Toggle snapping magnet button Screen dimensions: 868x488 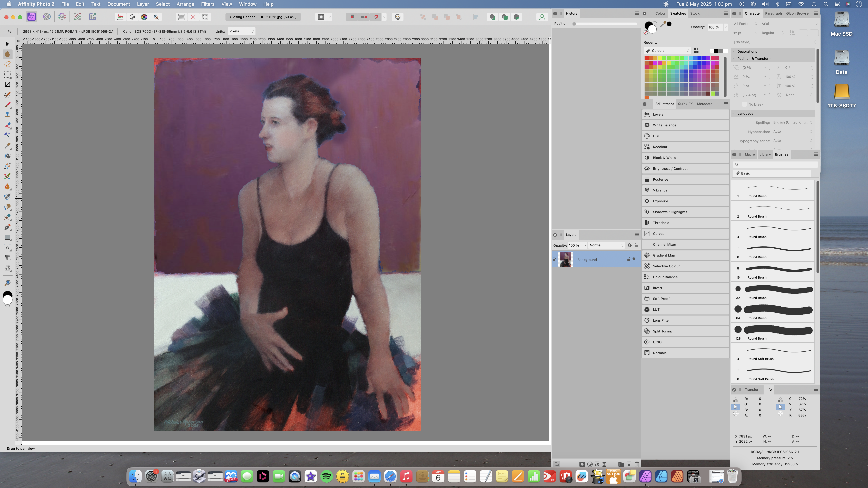[x=376, y=17]
